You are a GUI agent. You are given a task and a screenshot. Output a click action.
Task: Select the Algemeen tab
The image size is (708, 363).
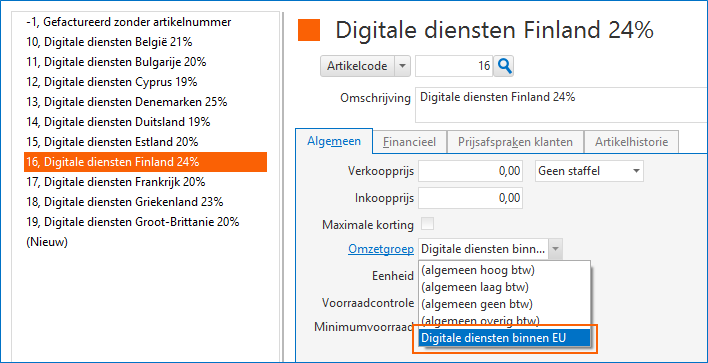pyautogui.click(x=334, y=141)
